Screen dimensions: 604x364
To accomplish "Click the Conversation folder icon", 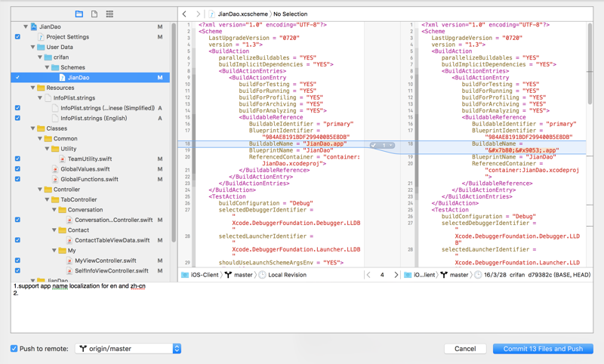I will point(63,209).
